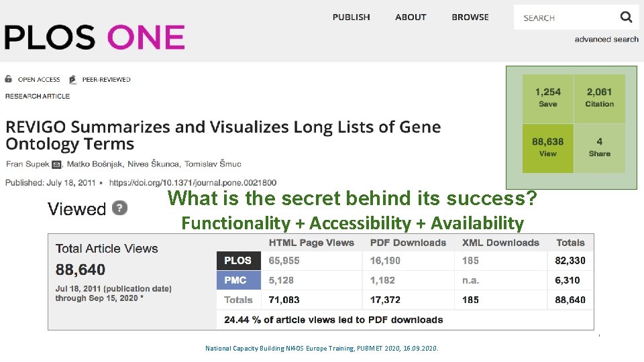The image size is (644, 362).
Task: Click the PEER-REVIEWED label
Action: (107, 80)
